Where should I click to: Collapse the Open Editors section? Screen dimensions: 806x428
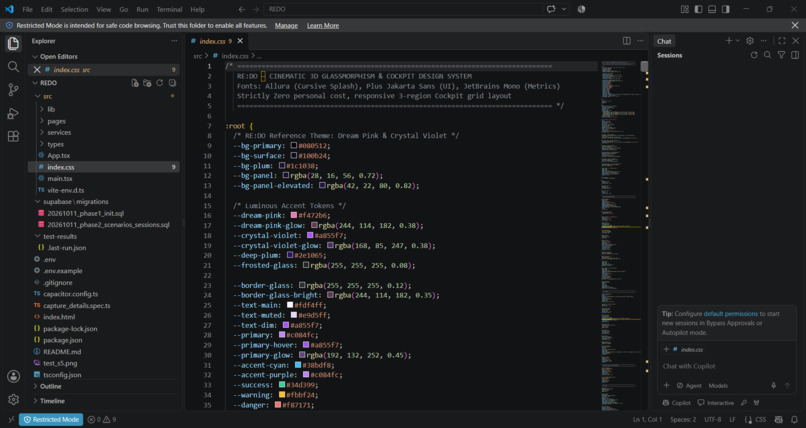pos(35,57)
